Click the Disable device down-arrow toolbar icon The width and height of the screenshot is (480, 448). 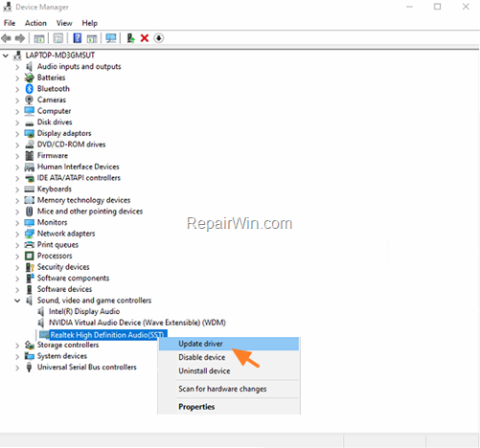click(x=159, y=38)
